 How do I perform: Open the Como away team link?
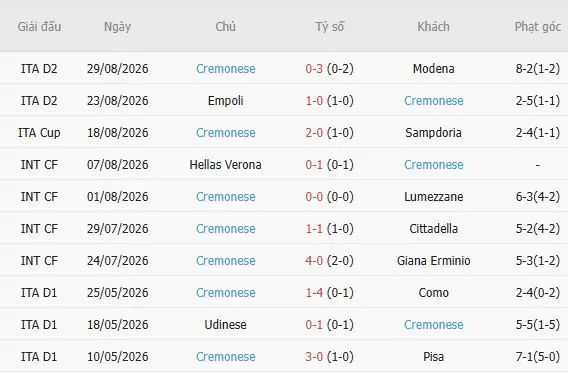click(x=434, y=292)
